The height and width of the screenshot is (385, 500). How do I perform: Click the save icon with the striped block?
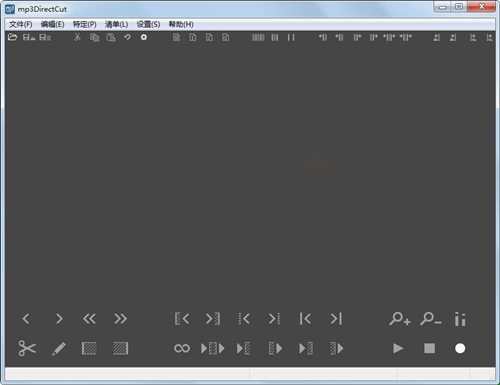coord(45,37)
